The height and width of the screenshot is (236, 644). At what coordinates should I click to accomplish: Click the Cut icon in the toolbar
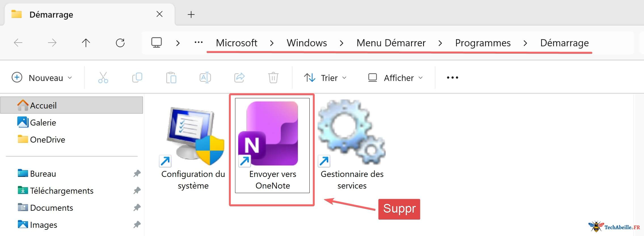point(104,77)
